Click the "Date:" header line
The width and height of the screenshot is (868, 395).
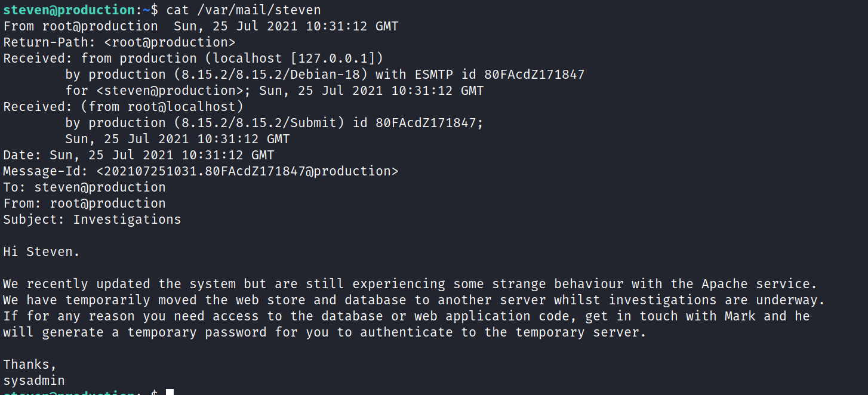pyautogui.click(x=138, y=155)
